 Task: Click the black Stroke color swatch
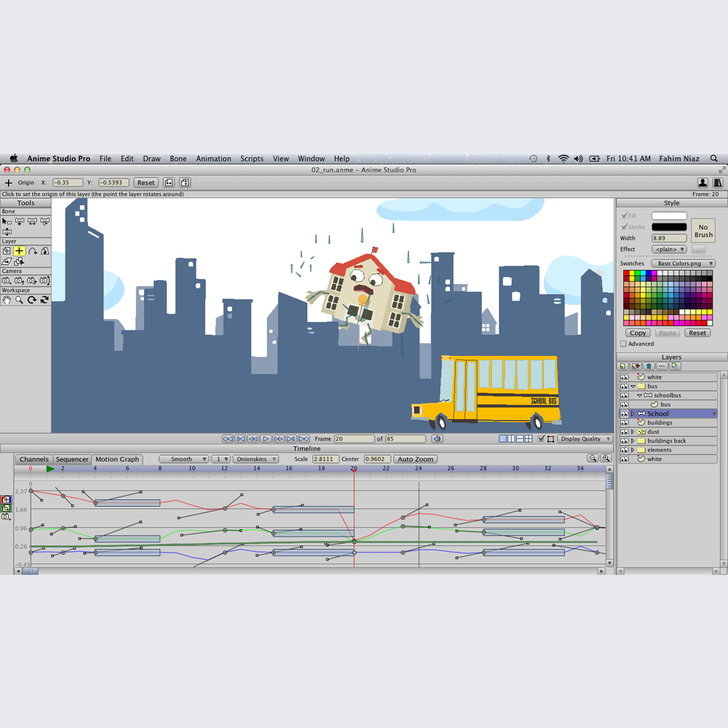tap(669, 227)
